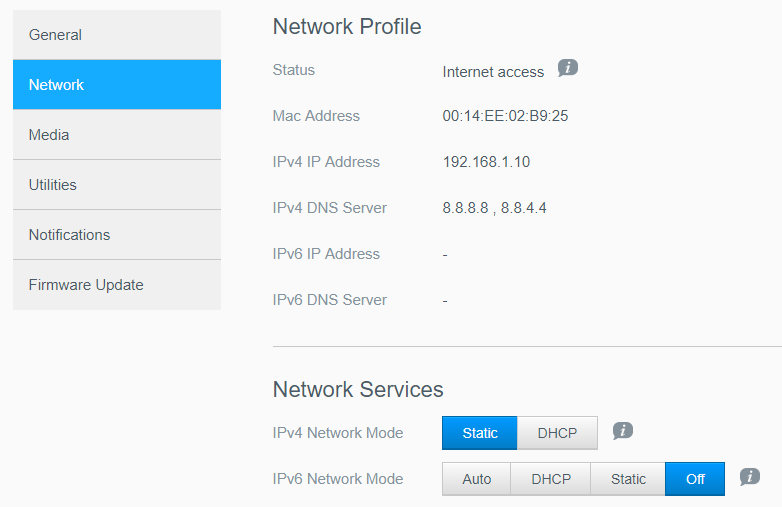Switch IPv4 Network Mode to DHCP
This screenshot has height=507, width=782.
point(557,433)
